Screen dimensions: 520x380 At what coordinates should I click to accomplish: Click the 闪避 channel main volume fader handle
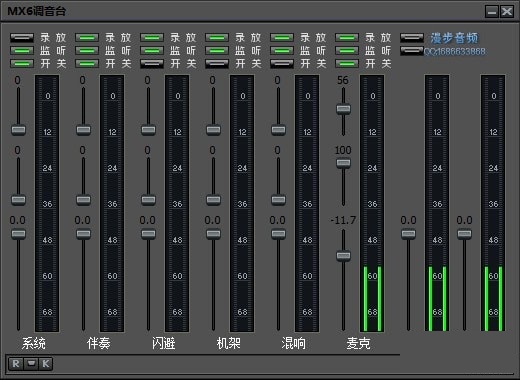coord(148,234)
